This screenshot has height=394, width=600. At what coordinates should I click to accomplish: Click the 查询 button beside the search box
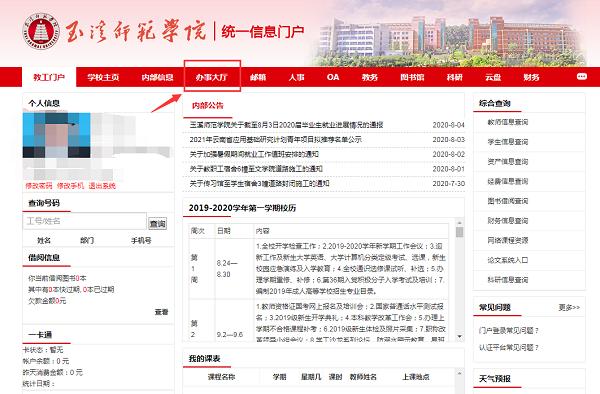pyautogui.click(x=158, y=223)
